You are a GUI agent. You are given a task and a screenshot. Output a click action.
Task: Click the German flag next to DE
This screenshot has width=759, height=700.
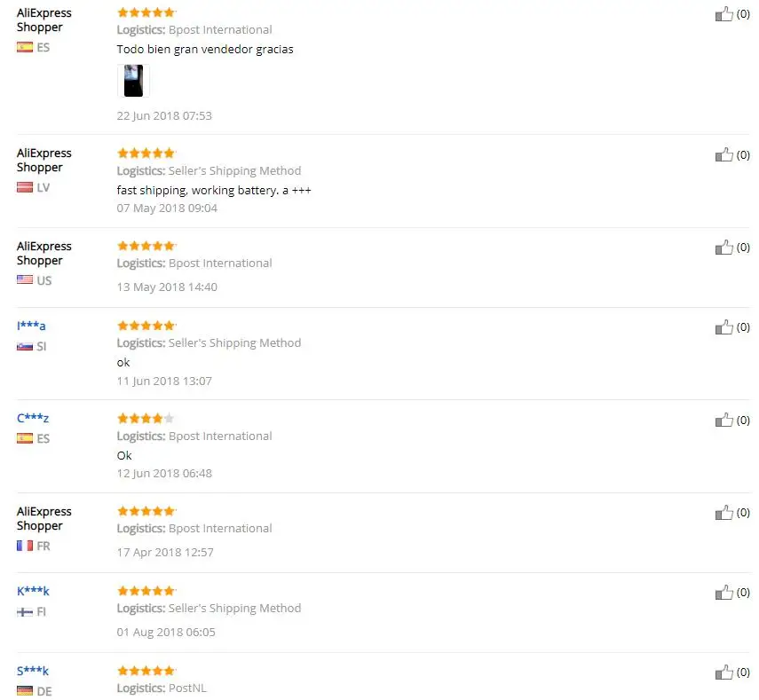point(25,691)
